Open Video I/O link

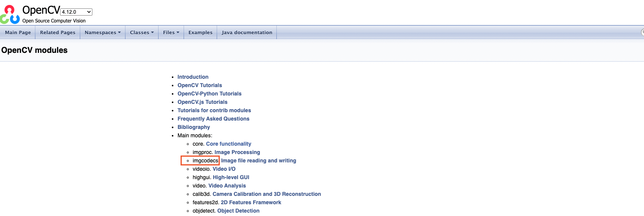(224, 169)
